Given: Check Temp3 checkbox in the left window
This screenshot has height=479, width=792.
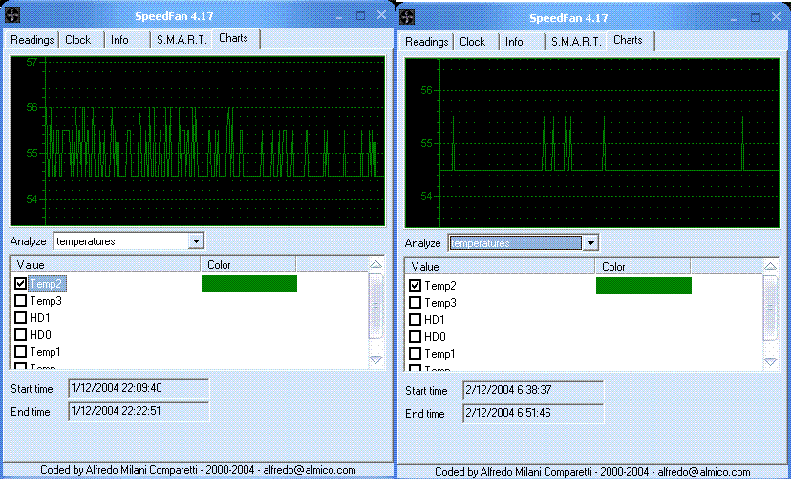Looking at the screenshot, I should (x=20, y=301).
